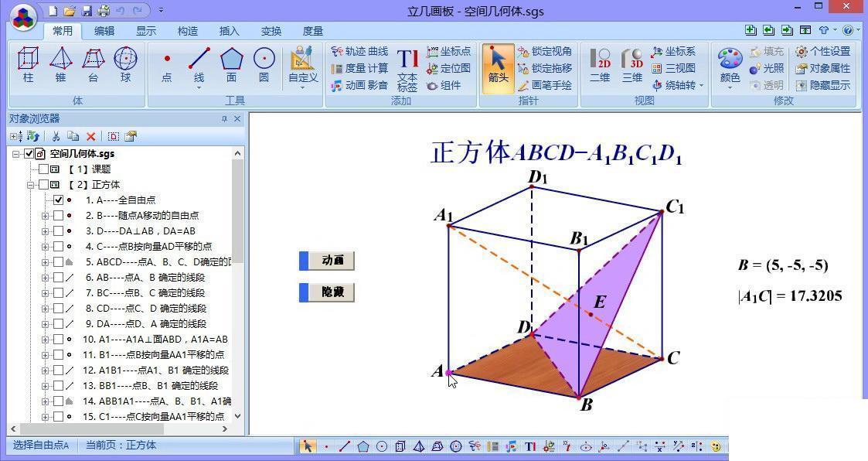The height and width of the screenshot is (461, 868).
Task: Toggle checkbox for 空间几何体.sgs root
Action: coord(29,153)
